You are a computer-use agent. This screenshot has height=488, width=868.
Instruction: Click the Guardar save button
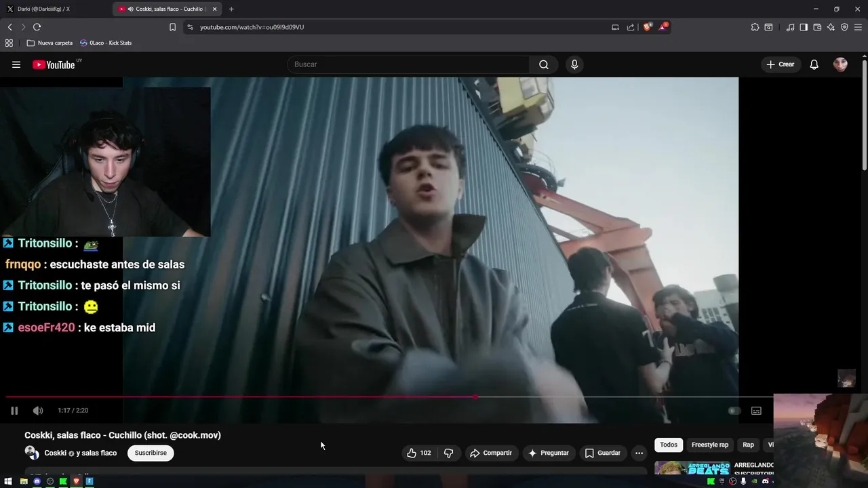[603, 453]
